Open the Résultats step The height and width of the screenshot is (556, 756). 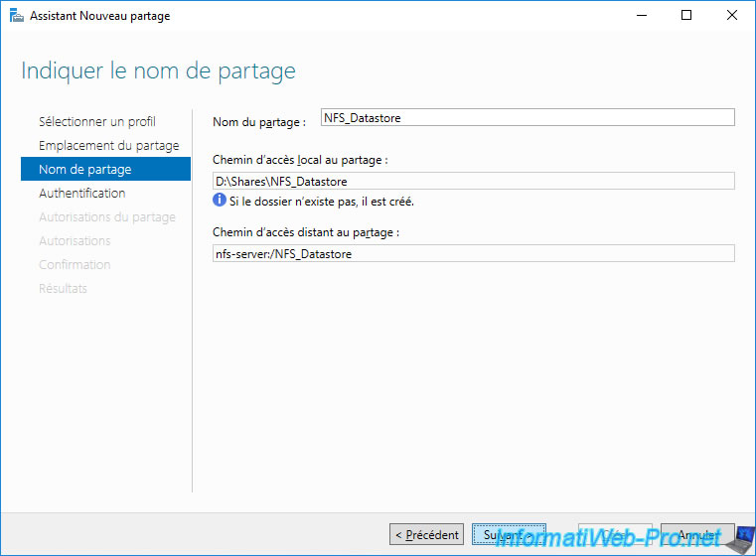63,288
